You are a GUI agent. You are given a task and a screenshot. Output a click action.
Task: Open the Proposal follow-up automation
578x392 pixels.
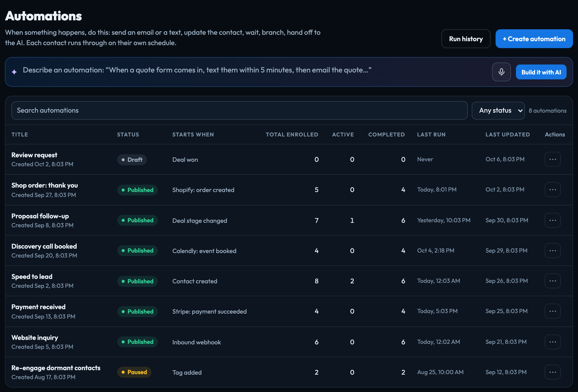(x=40, y=216)
